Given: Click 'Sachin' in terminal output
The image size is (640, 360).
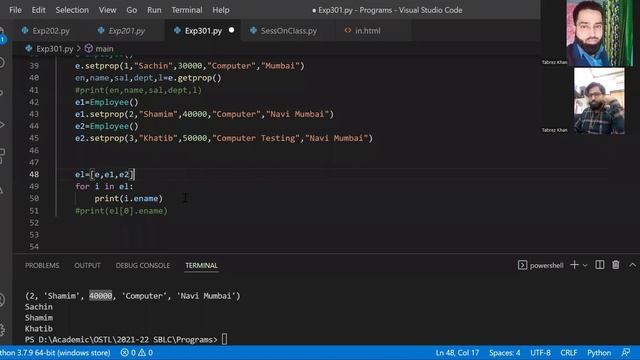Looking at the screenshot, I should [39, 307].
